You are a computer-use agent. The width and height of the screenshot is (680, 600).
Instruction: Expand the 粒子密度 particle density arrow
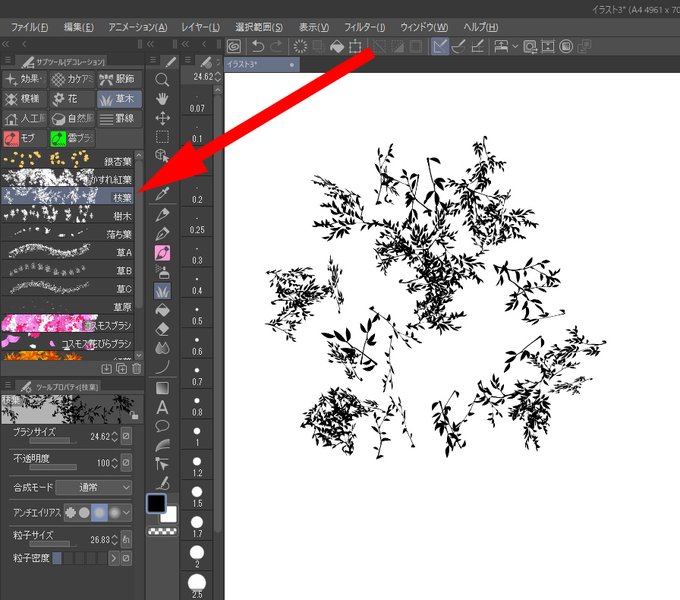tap(114, 558)
